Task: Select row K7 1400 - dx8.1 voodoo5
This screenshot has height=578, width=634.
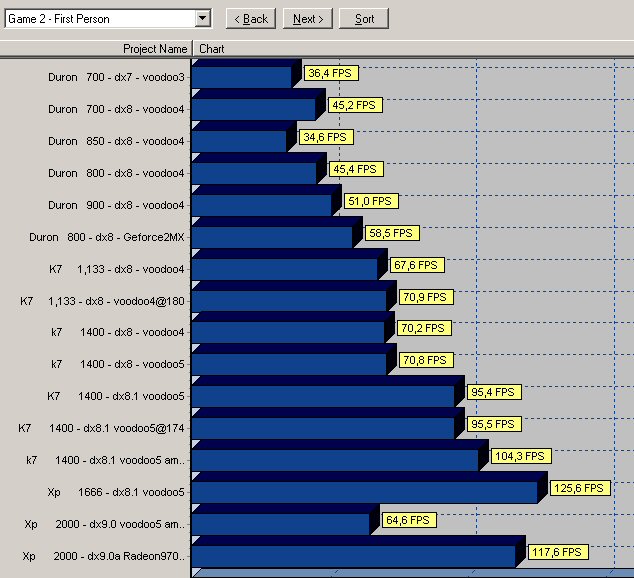Action: click(x=116, y=396)
